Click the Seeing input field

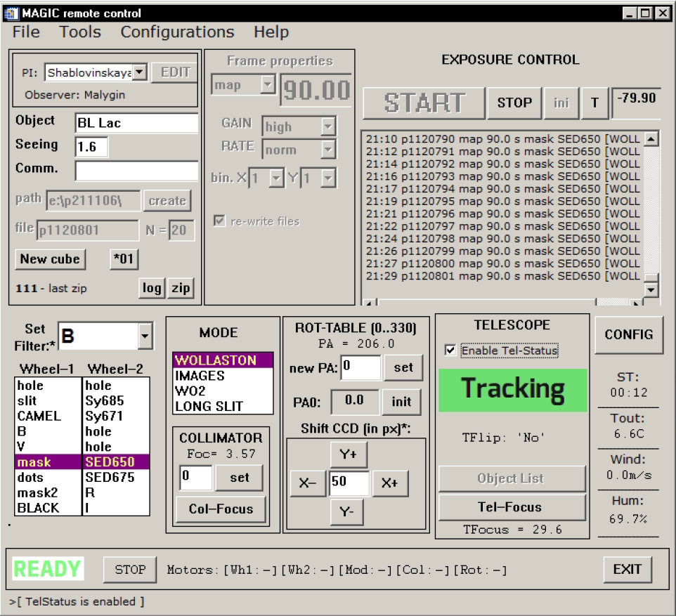91,146
